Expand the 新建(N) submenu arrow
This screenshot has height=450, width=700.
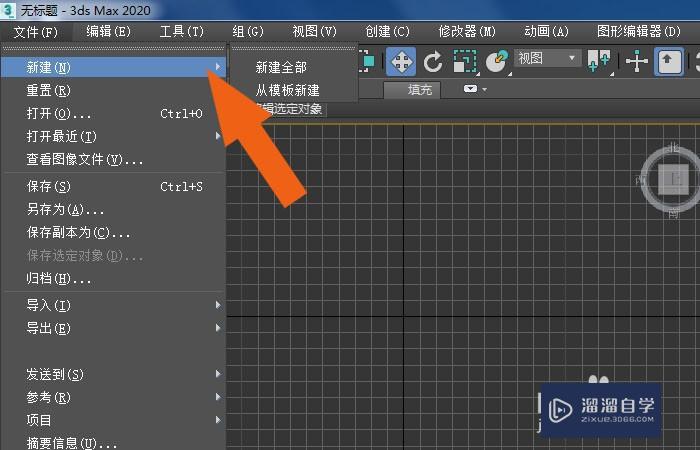pos(217,67)
